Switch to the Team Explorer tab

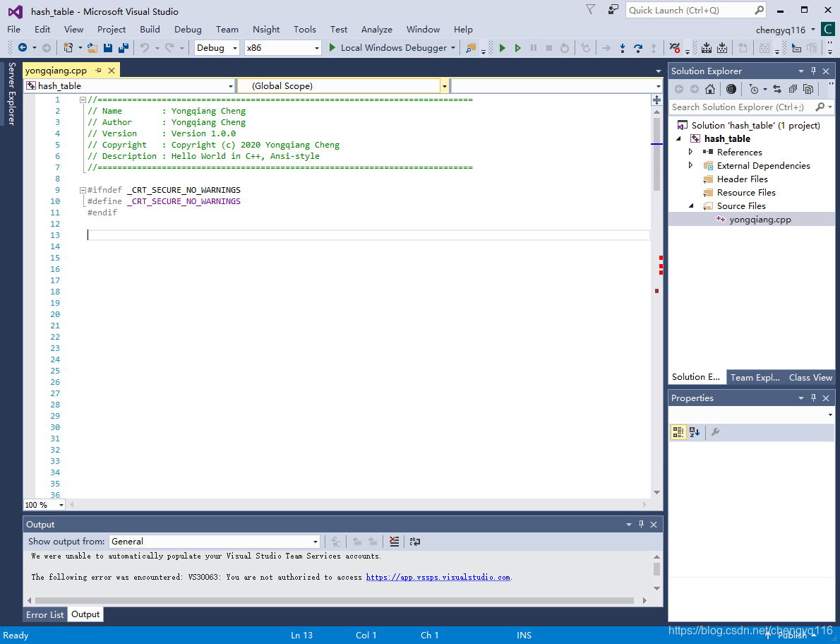click(x=755, y=377)
